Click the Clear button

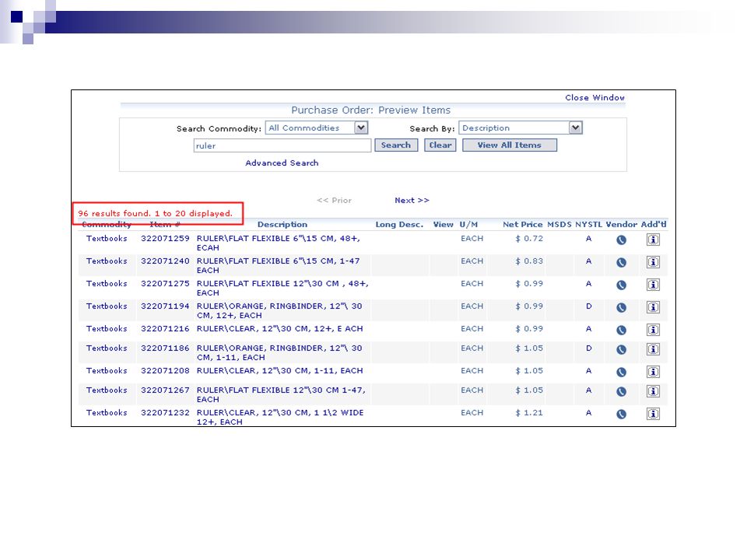coord(440,145)
